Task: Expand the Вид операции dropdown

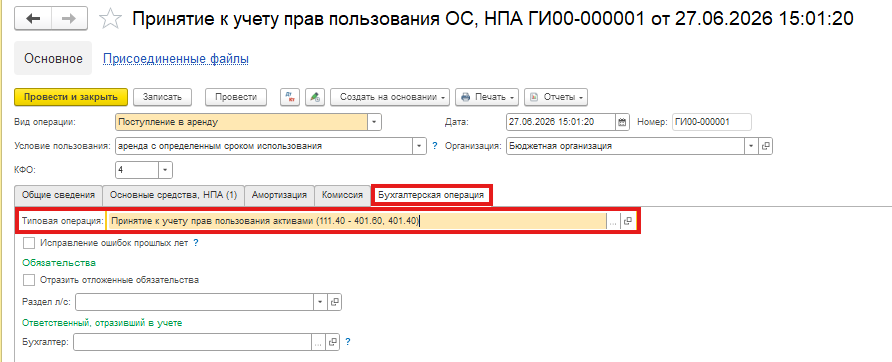Action: tap(374, 122)
